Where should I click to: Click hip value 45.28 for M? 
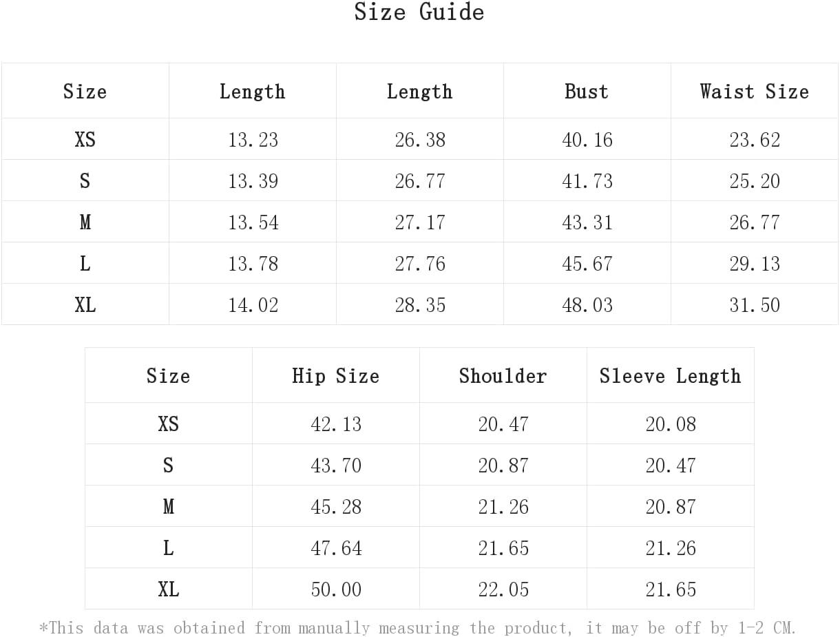(x=336, y=507)
